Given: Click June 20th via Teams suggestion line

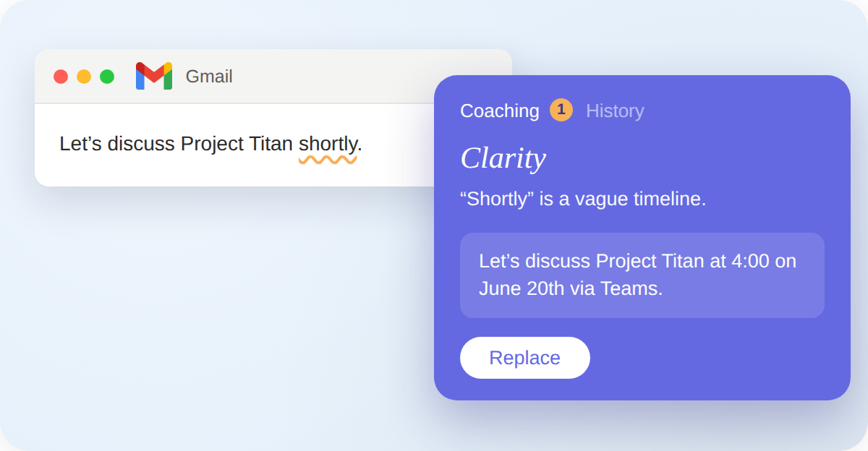Looking at the screenshot, I should click(571, 289).
